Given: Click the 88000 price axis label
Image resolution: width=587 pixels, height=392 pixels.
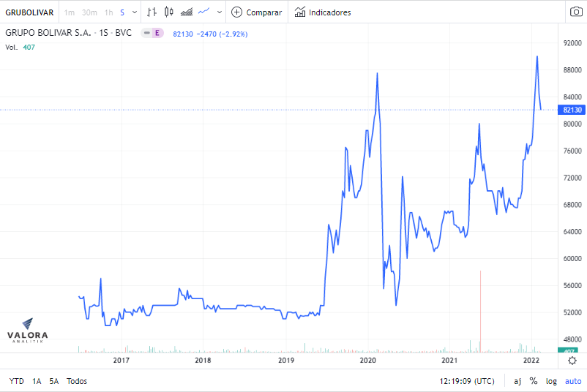Looking at the screenshot, I should [x=572, y=70].
